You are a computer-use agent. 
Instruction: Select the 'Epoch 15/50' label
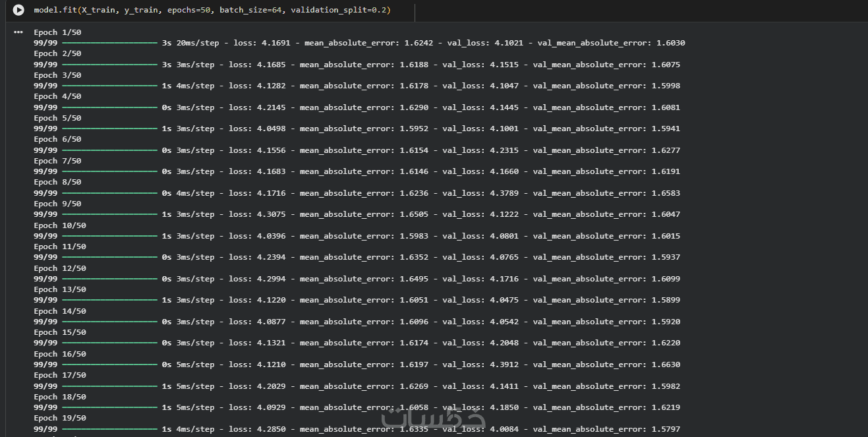[60, 332]
